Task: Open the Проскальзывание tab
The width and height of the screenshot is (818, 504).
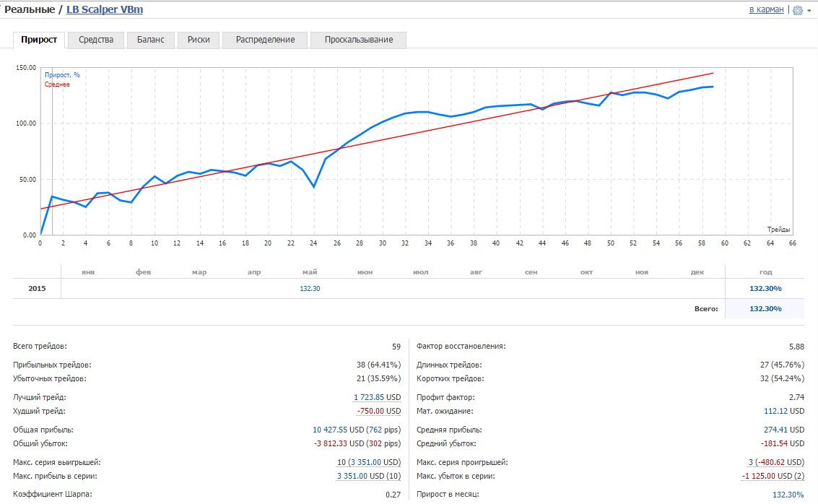Action: click(358, 40)
